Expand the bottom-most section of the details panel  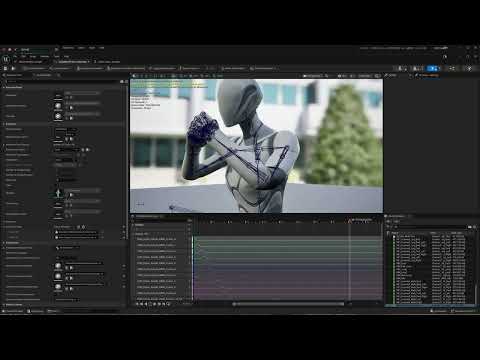pos(13,305)
